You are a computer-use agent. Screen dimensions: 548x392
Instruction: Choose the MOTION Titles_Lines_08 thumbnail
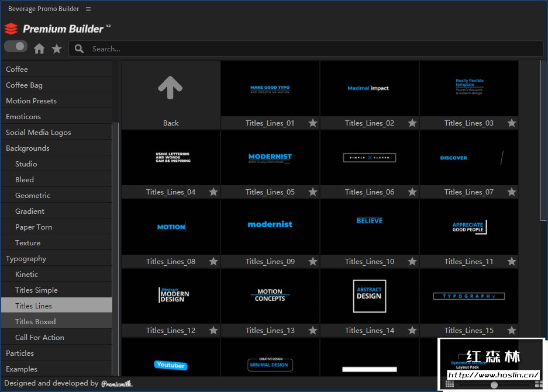171,227
